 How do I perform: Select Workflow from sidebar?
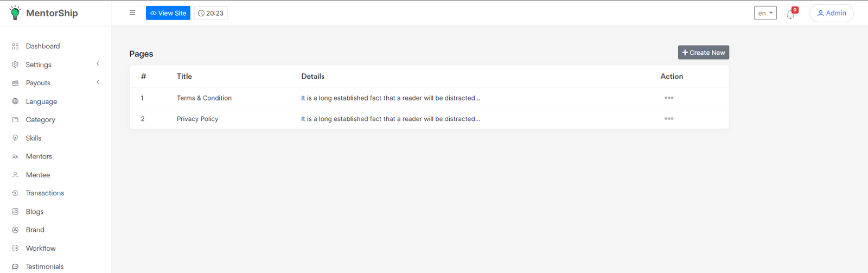[41, 249]
